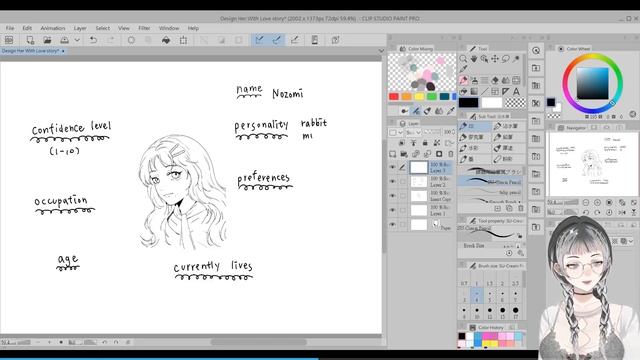Select the Lasso selection tool
Image resolution: width=640 pixels, height=360 pixels.
point(506,59)
